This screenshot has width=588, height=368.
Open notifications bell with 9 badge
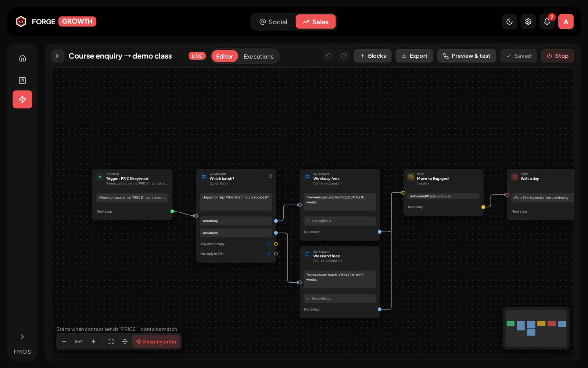pos(547,22)
